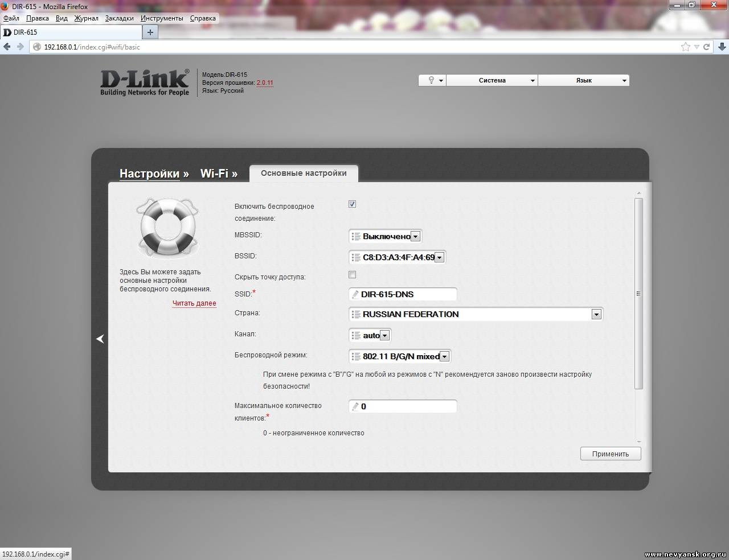Click the browser back arrow button
Screen dimensions: 729x560
click(7, 47)
